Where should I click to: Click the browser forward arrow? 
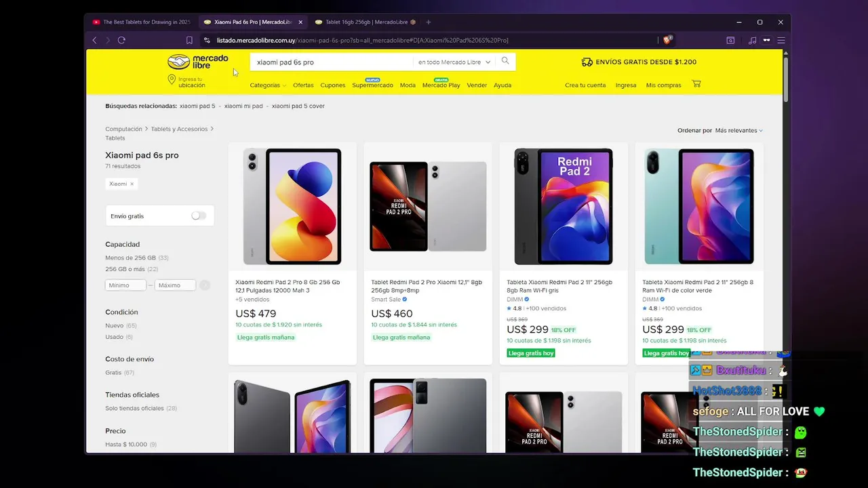pos(107,40)
